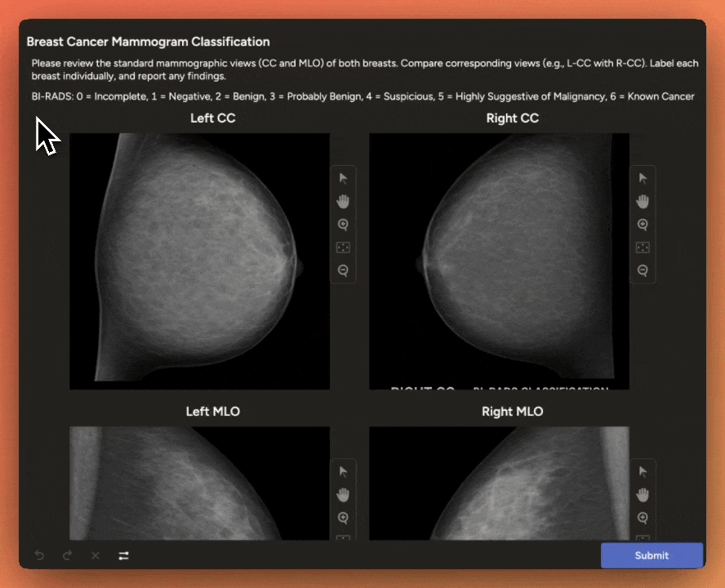Select the pointer tool for Left CC image
The height and width of the screenshot is (588, 725).
click(x=343, y=178)
